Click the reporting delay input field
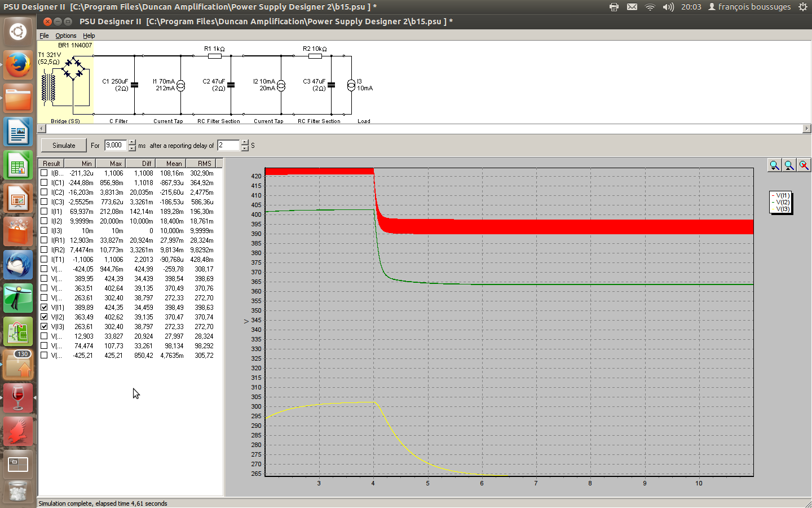Viewport: 812px width, 508px height. tap(228, 146)
